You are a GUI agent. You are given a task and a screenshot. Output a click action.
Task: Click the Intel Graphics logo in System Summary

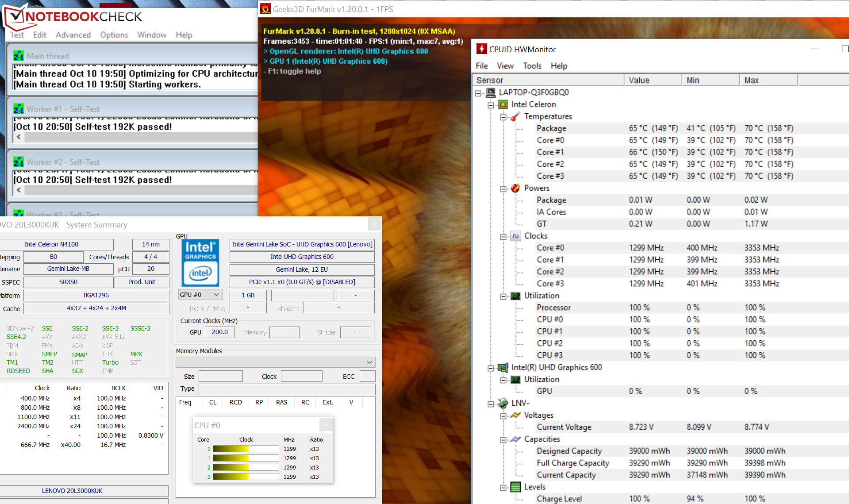coord(200,263)
